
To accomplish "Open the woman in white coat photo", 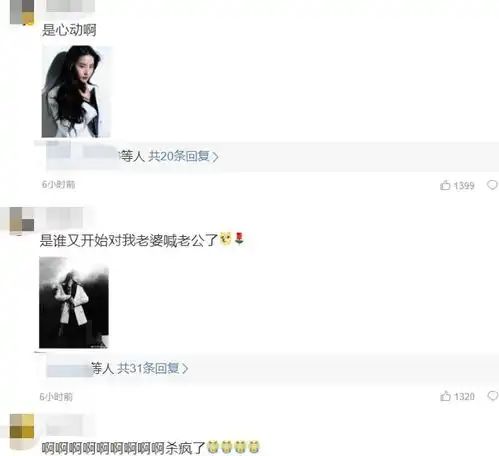I will click(76, 91).
